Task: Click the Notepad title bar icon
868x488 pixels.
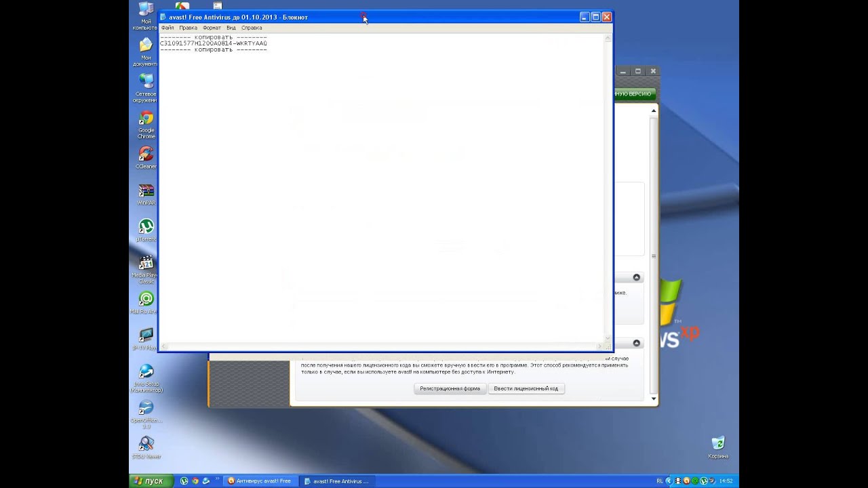Action: tap(163, 17)
